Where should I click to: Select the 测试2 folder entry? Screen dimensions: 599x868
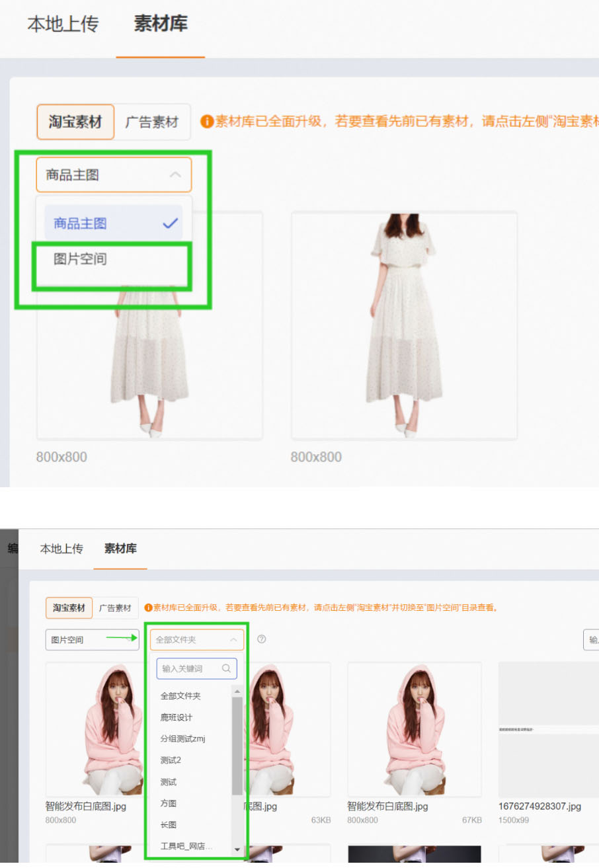[x=171, y=760]
